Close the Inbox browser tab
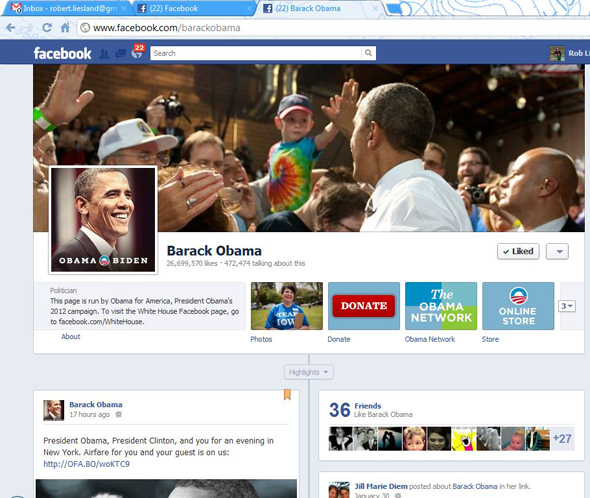Viewport: 590px width, 498px height. tap(124, 8)
